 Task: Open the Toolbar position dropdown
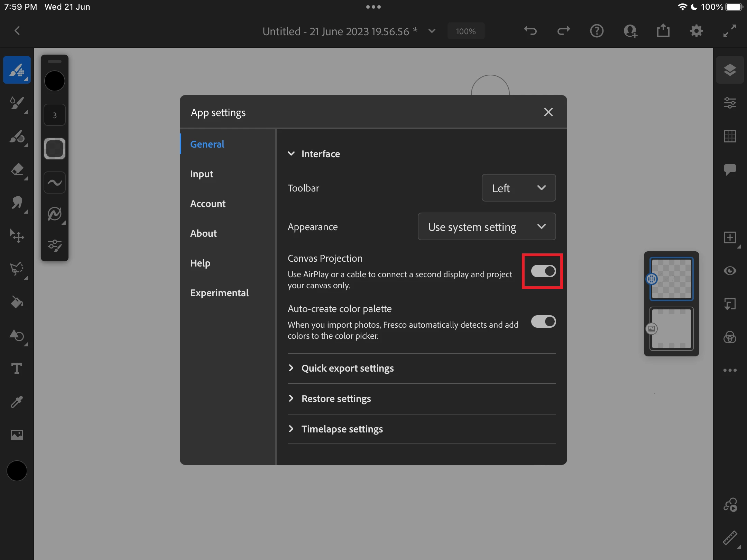pos(518,188)
